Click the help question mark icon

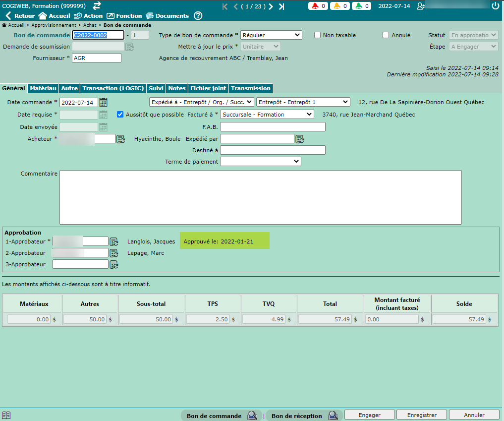coord(198,16)
